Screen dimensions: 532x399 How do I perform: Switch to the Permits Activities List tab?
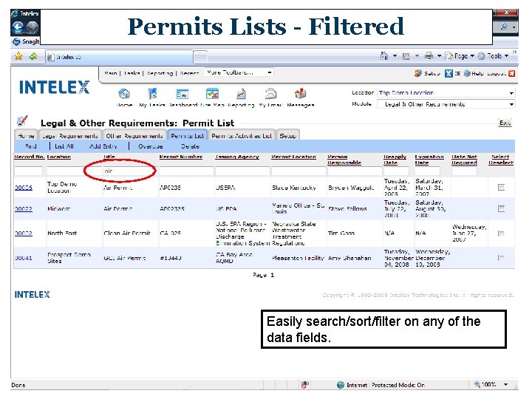click(242, 135)
